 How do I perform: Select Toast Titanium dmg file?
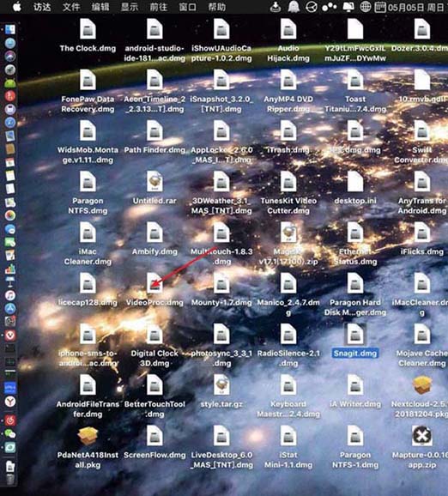click(x=355, y=80)
